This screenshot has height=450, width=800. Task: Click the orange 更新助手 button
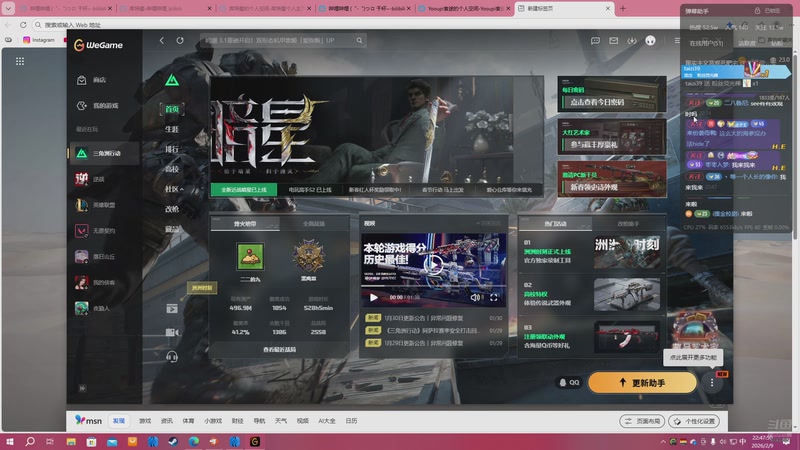pyautogui.click(x=642, y=383)
